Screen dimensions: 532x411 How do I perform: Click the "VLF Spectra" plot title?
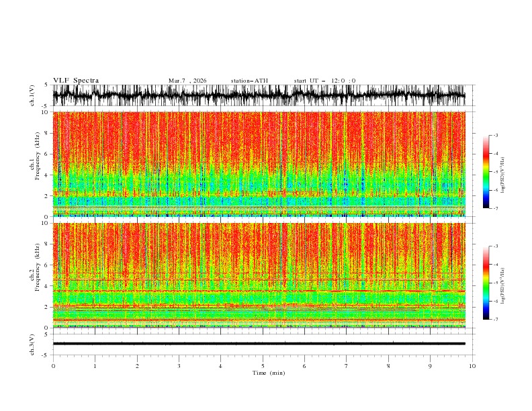coord(76,81)
